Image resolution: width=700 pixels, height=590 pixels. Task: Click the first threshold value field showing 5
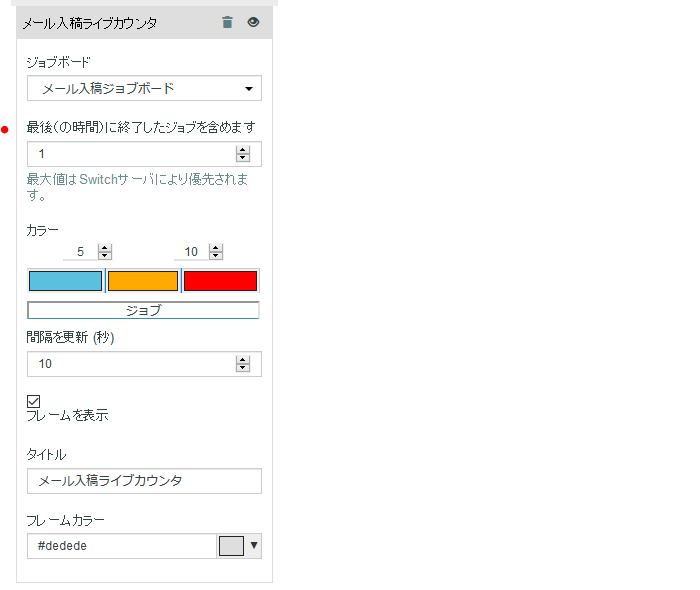[80, 252]
